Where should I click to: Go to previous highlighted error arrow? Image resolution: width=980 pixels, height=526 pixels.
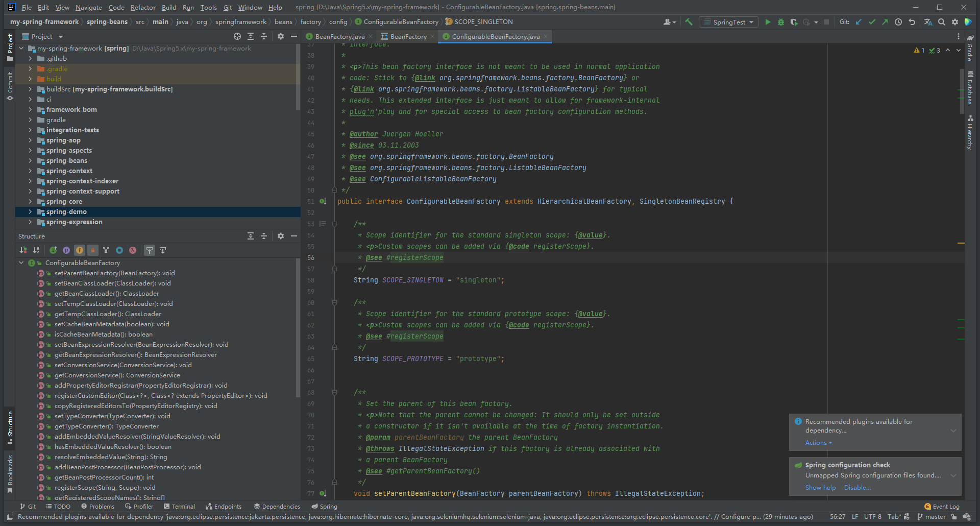[x=948, y=50]
